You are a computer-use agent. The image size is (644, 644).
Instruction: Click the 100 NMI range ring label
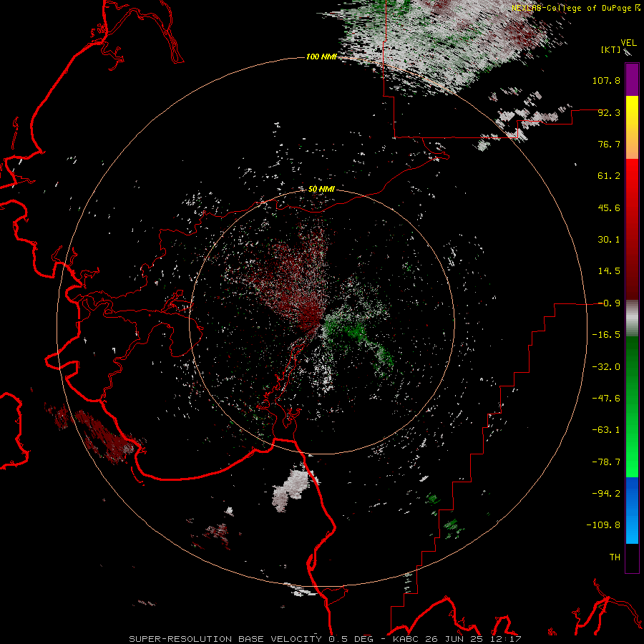pyautogui.click(x=321, y=57)
